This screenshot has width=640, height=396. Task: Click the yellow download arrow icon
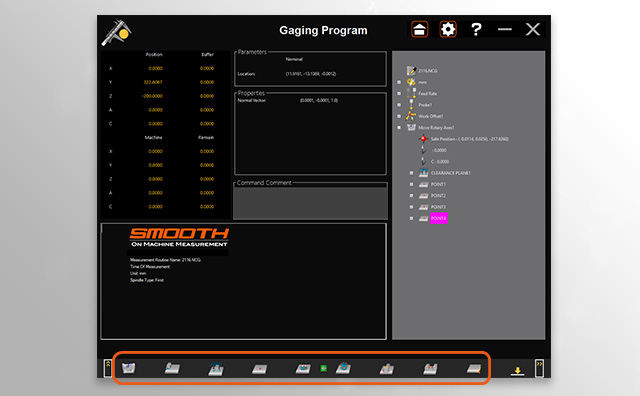coord(518,371)
